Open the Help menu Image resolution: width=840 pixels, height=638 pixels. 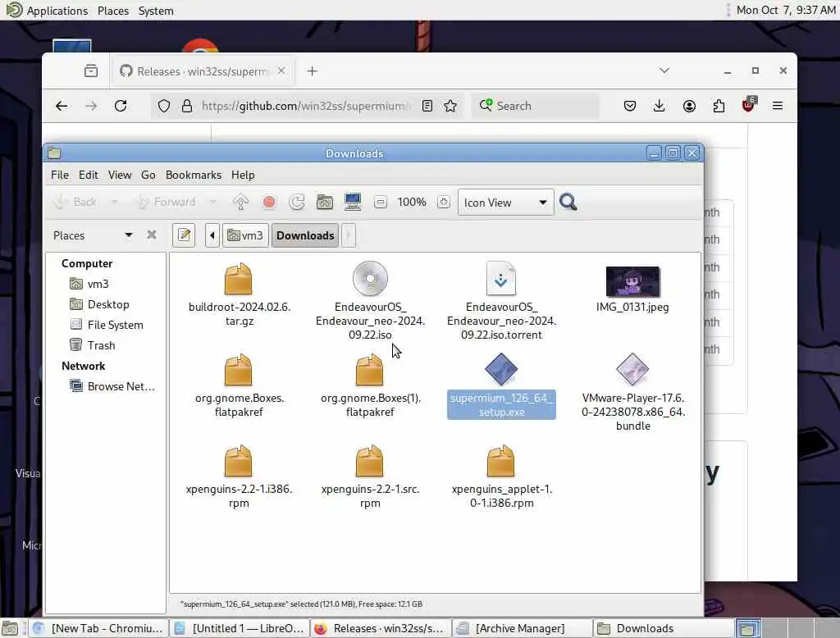[x=243, y=175]
